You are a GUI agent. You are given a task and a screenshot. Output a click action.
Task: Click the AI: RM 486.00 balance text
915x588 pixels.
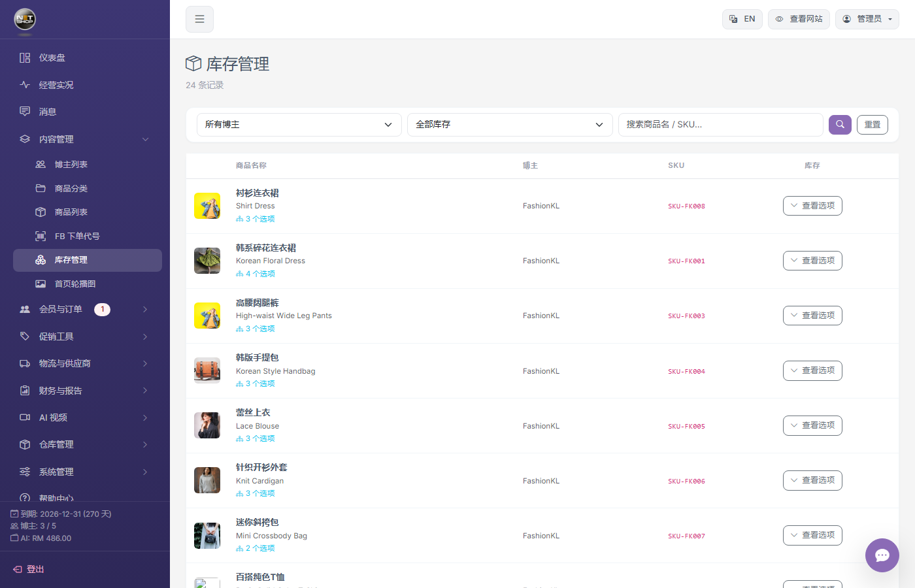(41, 538)
